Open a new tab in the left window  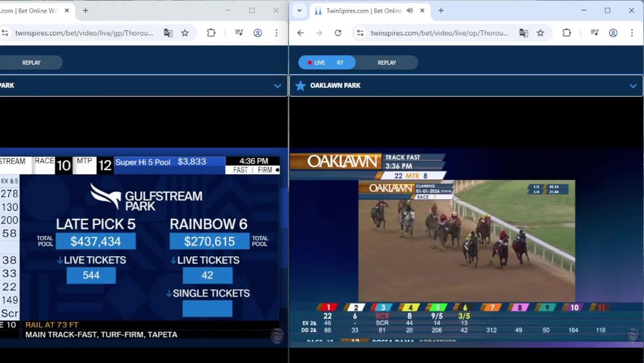pyautogui.click(x=85, y=11)
